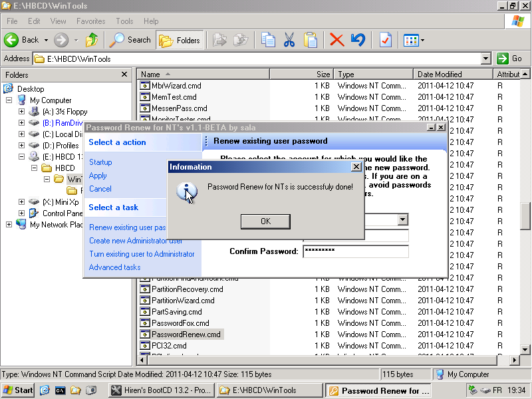Sort by Name column header
Screen dimensions: 532x399
pyautogui.click(x=203, y=74)
